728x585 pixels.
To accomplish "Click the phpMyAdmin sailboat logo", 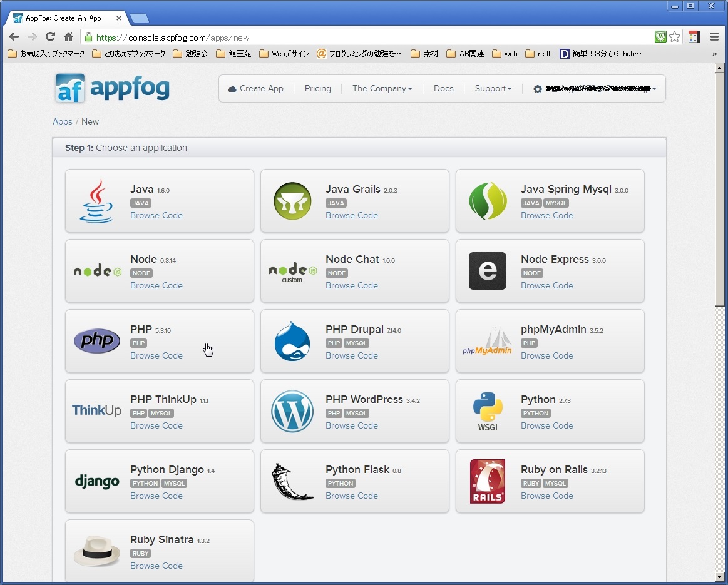I will pos(487,342).
